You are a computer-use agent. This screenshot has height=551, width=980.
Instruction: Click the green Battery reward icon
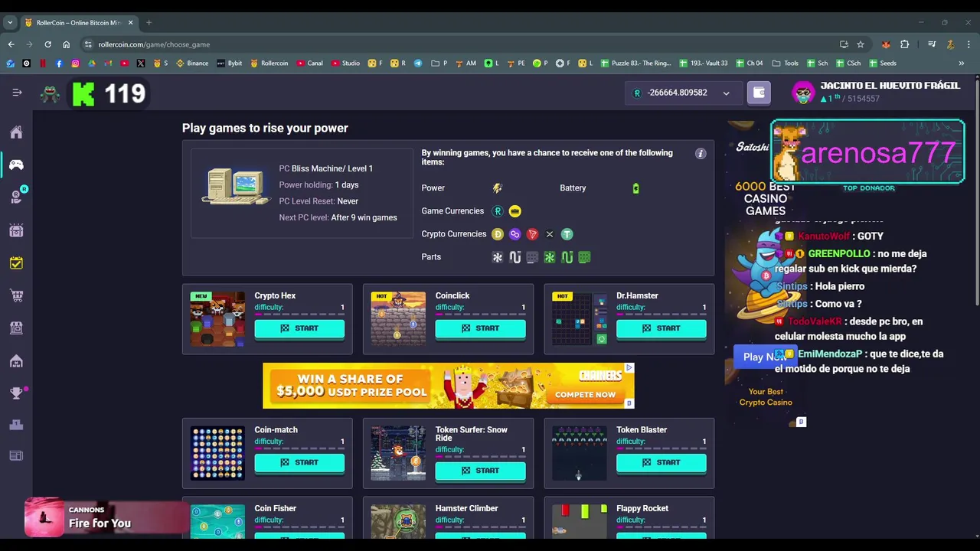pos(635,188)
